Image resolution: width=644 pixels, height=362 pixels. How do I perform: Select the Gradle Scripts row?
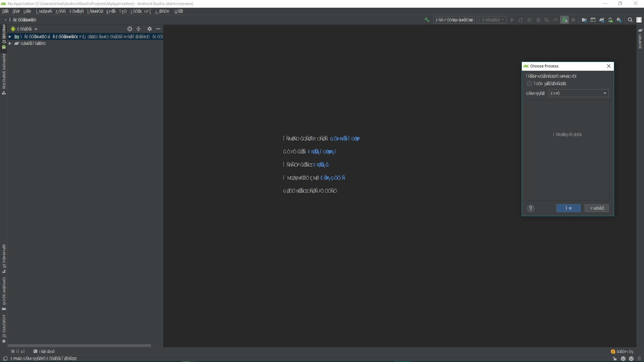click(85, 44)
